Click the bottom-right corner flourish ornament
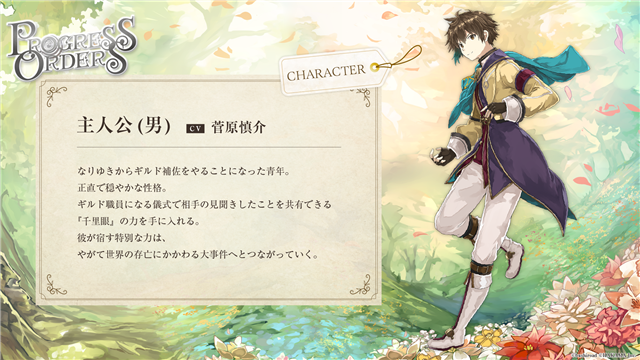Screen dimensions: 640x360 coord(361,284)
